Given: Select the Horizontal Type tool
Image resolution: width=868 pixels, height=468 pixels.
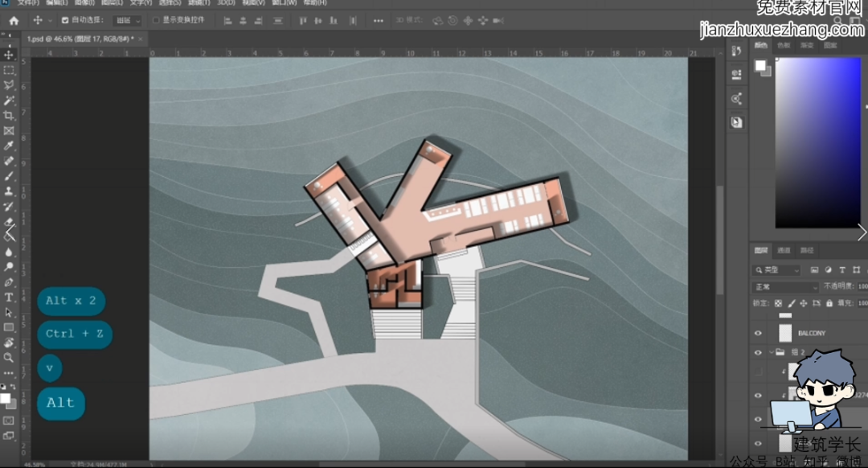Looking at the screenshot, I should tap(9, 298).
